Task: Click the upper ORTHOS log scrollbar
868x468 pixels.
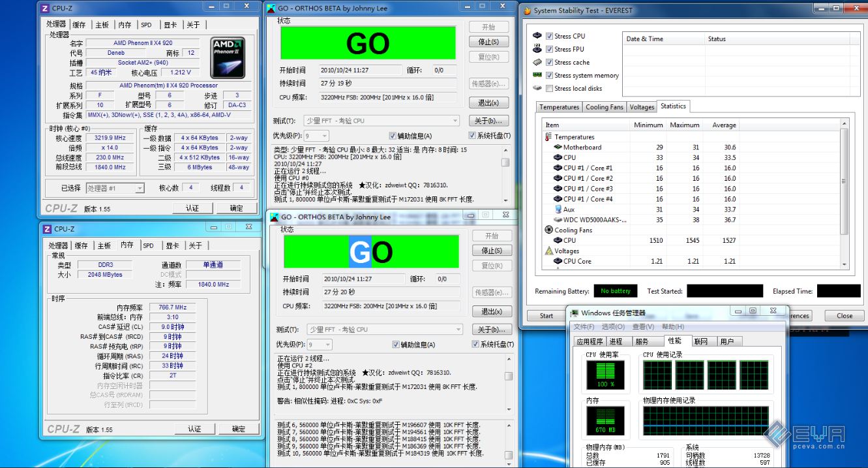Action: [505, 174]
